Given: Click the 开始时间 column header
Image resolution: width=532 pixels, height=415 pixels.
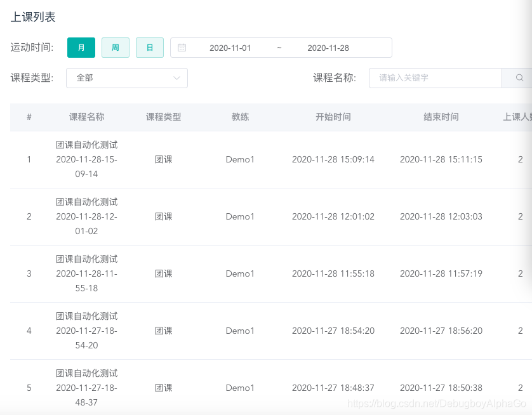Looking at the screenshot, I should [x=333, y=117].
